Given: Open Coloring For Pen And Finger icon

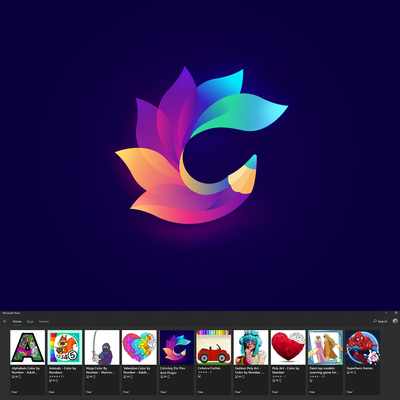Looking at the screenshot, I should (177, 347).
